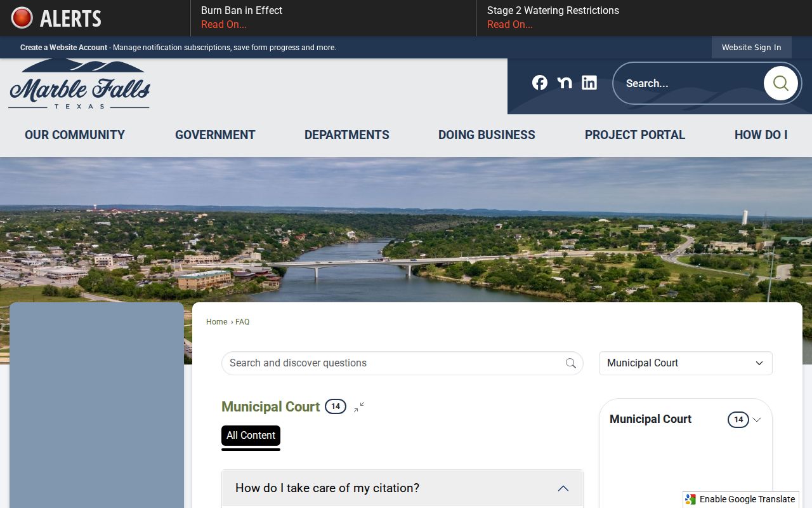The width and height of the screenshot is (812, 508).
Task: Collapse the 'How do I take care of my citation?' question
Action: pos(402,488)
